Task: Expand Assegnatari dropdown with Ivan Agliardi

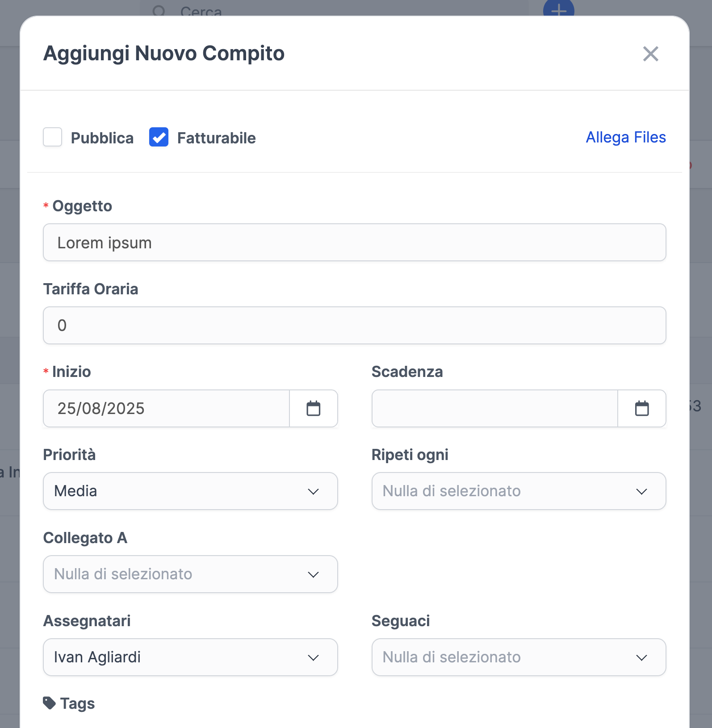Action: click(190, 657)
